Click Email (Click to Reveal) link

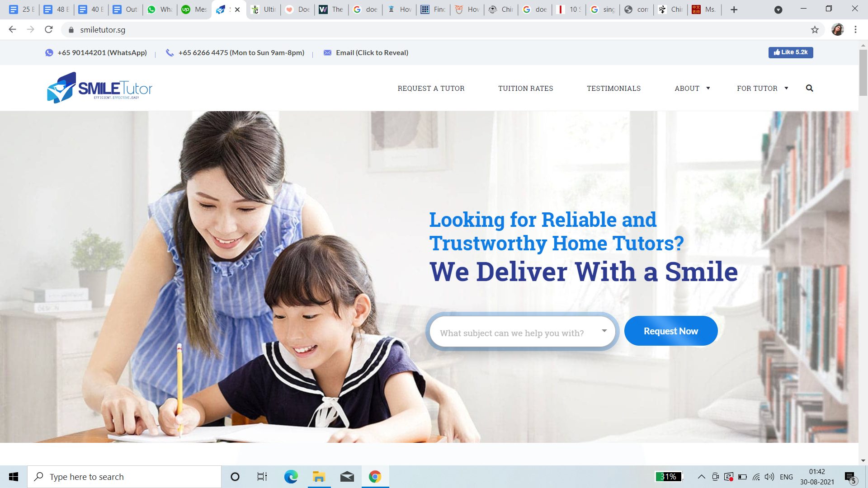(x=372, y=53)
